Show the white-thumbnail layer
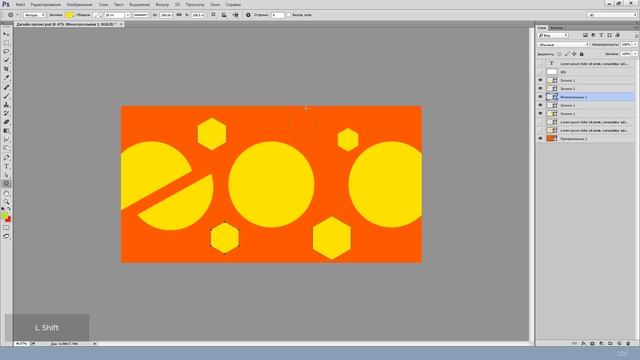Image resolution: width=640 pixels, height=360 pixels. [x=540, y=72]
